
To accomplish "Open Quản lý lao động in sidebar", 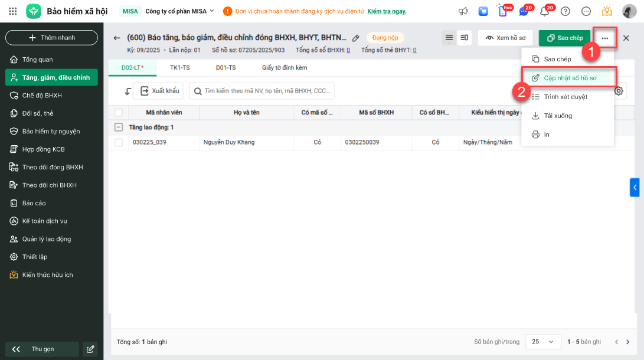I will pyautogui.click(x=51, y=239).
